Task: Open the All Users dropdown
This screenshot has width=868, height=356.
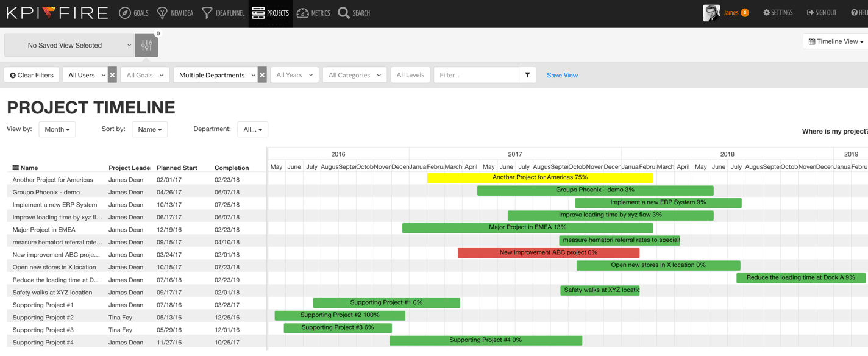Action: pyautogui.click(x=85, y=75)
